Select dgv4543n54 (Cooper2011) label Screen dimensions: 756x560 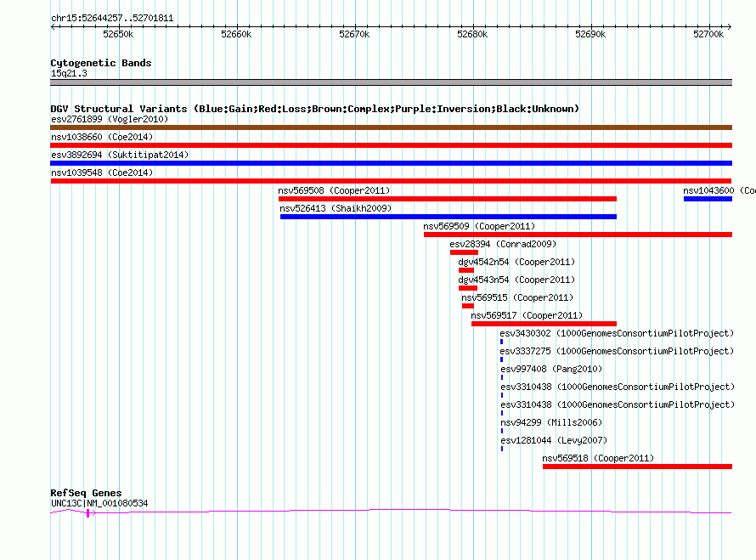(516, 280)
